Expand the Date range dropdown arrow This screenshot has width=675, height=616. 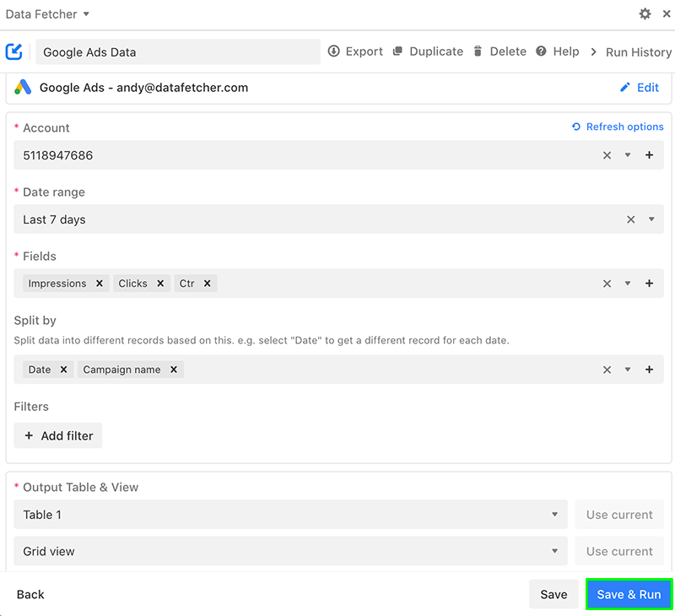coord(651,219)
